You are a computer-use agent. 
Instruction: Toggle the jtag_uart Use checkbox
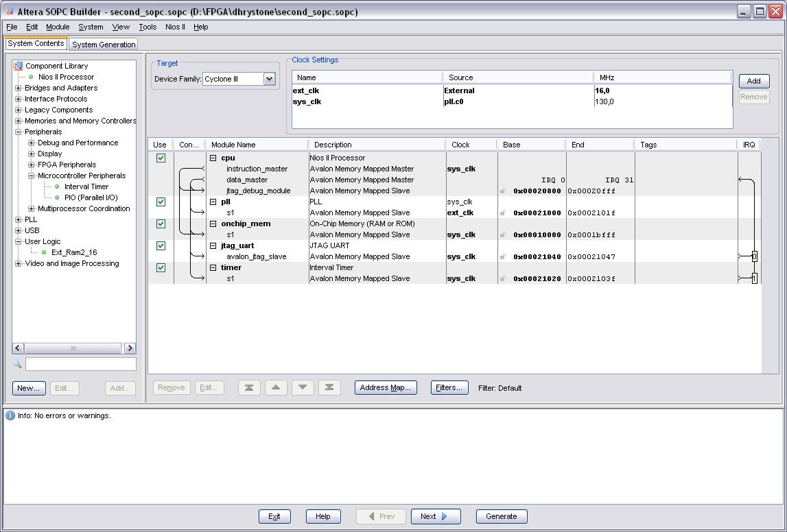click(x=161, y=246)
